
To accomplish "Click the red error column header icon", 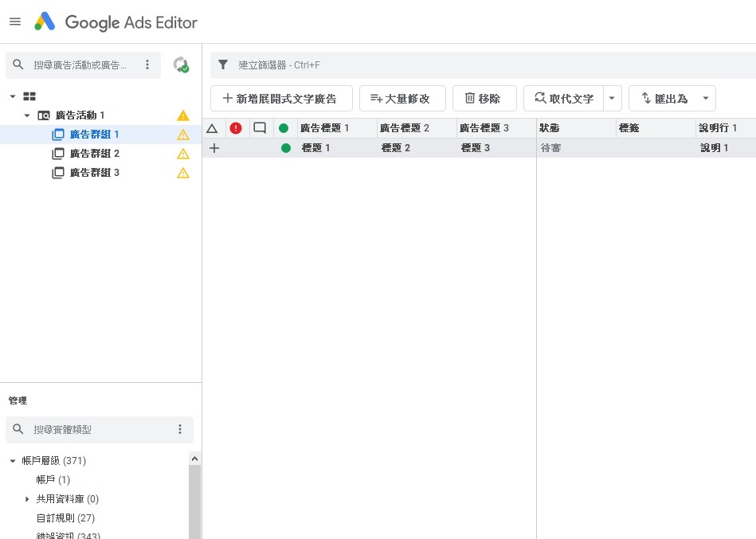I will [x=236, y=128].
